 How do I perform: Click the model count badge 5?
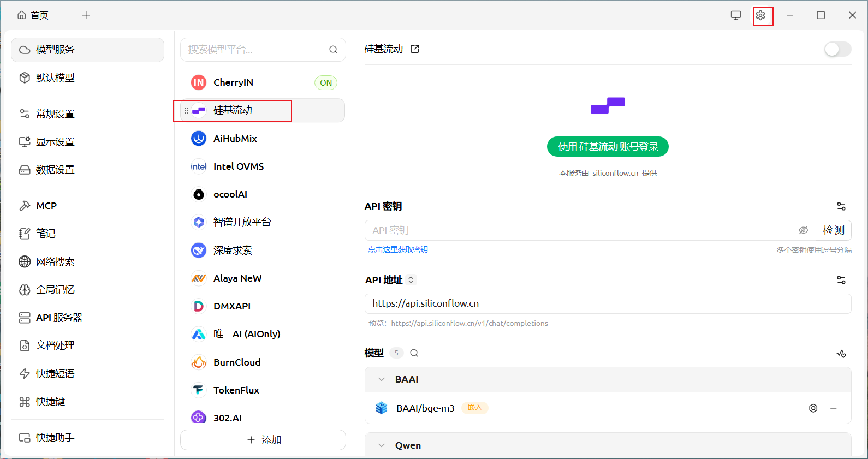[x=396, y=353]
